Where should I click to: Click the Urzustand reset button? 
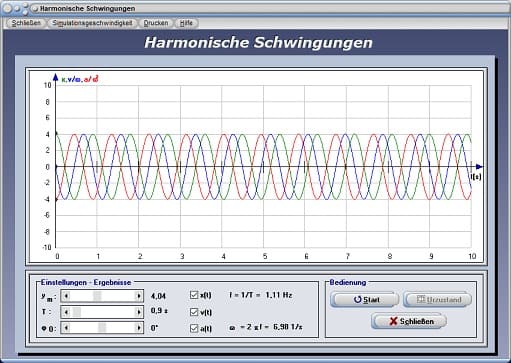pos(438,299)
